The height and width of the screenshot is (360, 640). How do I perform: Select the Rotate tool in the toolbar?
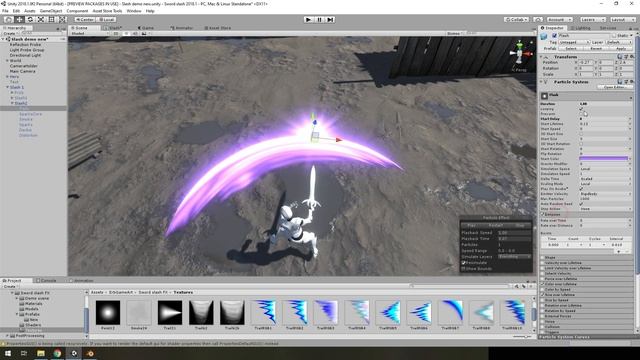pos(30,19)
